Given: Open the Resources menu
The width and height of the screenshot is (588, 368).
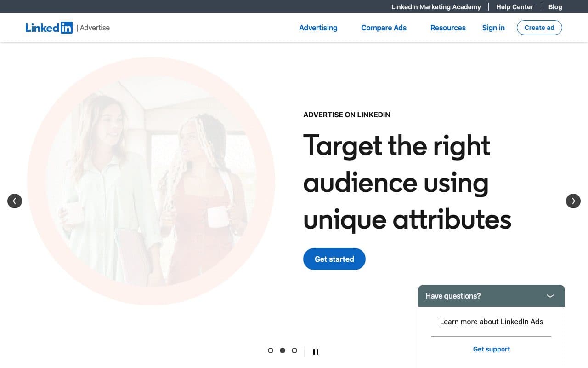Looking at the screenshot, I should 448,28.
